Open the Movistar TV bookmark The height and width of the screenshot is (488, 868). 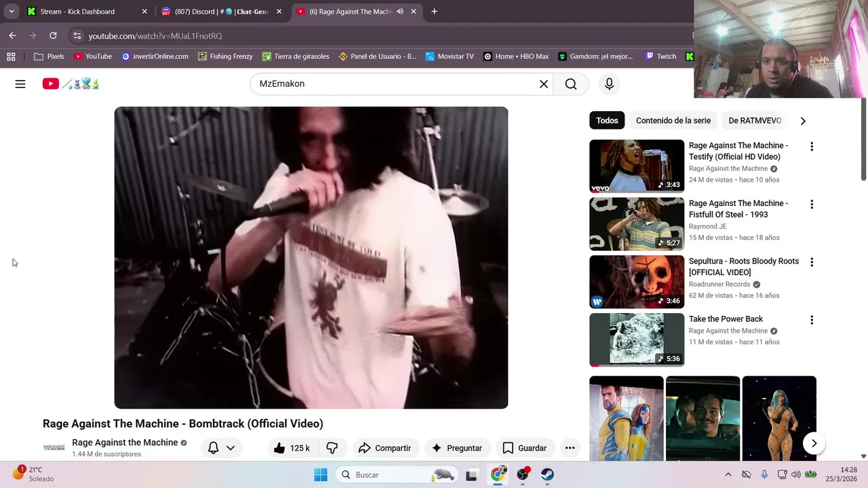(450, 56)
